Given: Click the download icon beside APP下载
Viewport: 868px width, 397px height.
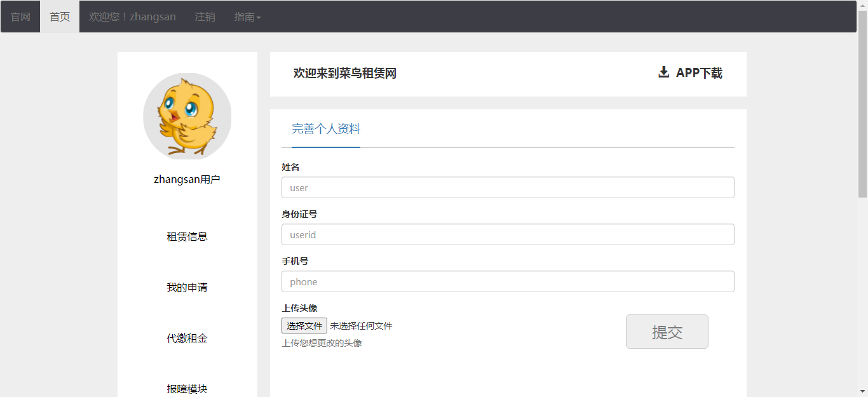Looking at the screenshot, I should click(x=663, y=72).
